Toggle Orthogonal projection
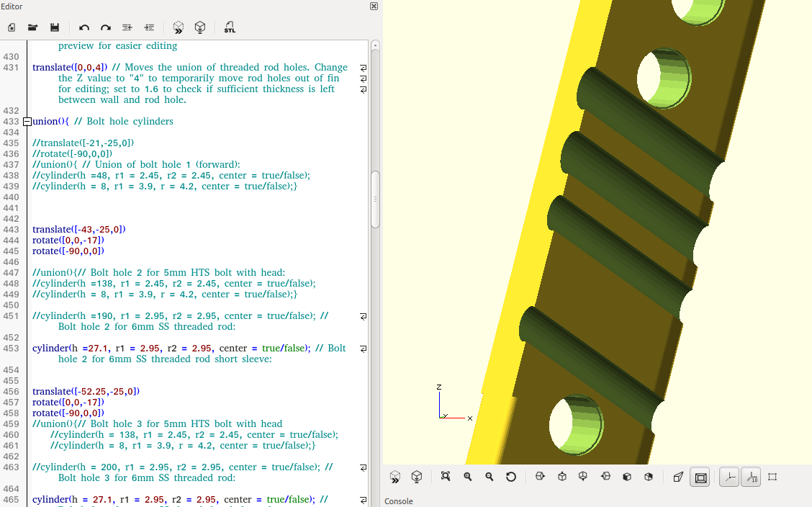 click(700, 477)
